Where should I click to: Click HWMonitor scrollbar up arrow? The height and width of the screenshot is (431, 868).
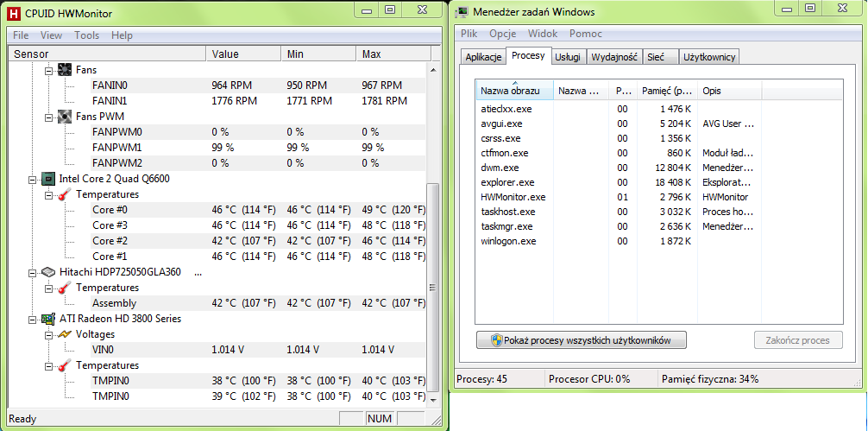pos(433,69)
